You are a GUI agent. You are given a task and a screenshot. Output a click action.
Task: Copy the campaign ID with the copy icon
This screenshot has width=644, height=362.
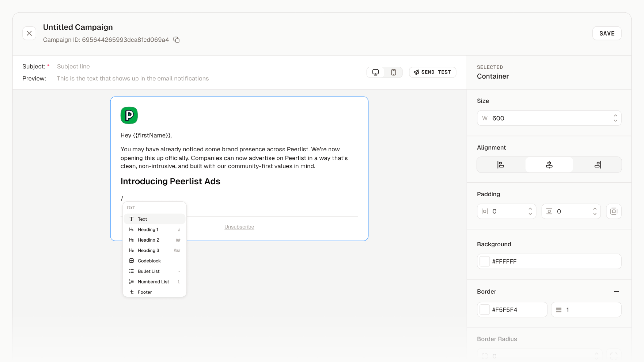click(x=176, y=40)
